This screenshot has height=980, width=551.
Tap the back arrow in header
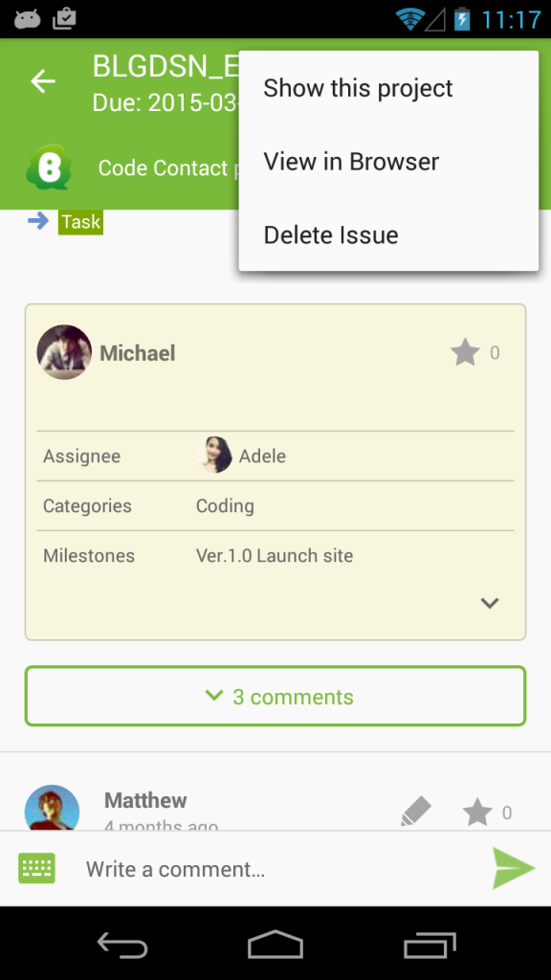click(43, 81)
